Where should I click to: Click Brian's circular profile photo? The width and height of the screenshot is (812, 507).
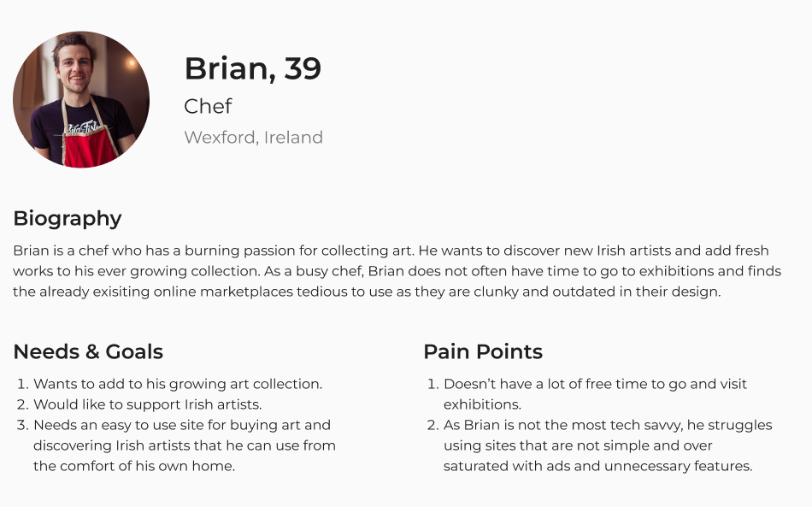coord(81,99)
